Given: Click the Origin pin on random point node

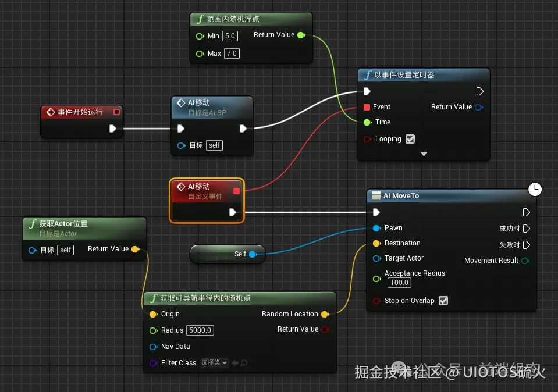Looking at the screenshot, I should [x=154, y=315].
